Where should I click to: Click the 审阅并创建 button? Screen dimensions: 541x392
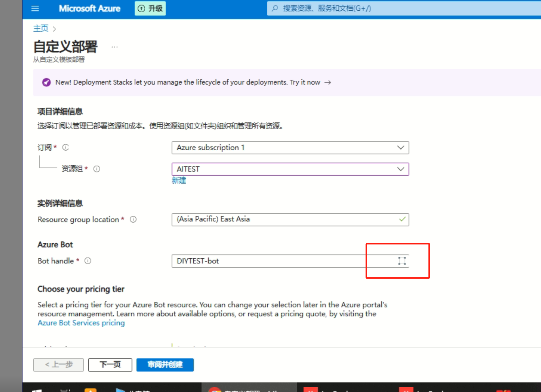click(165, 365)
